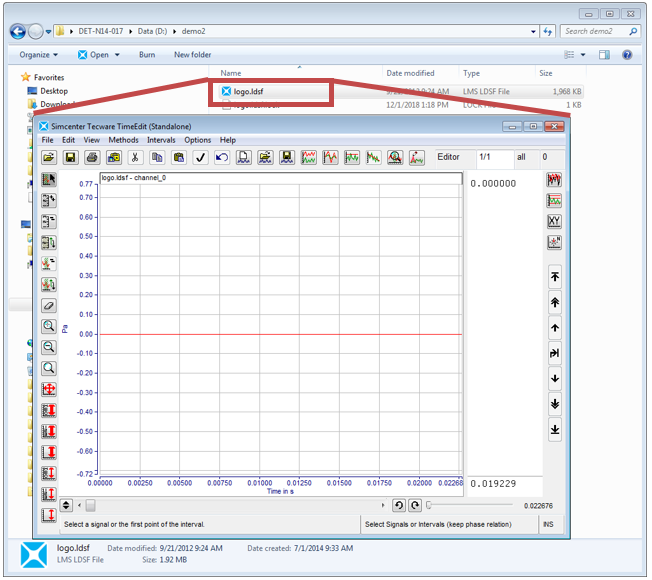Screen dimensions: 652x580
Task: Click the recent pages dropdown beside nav buttons
Action: point(49,32)
